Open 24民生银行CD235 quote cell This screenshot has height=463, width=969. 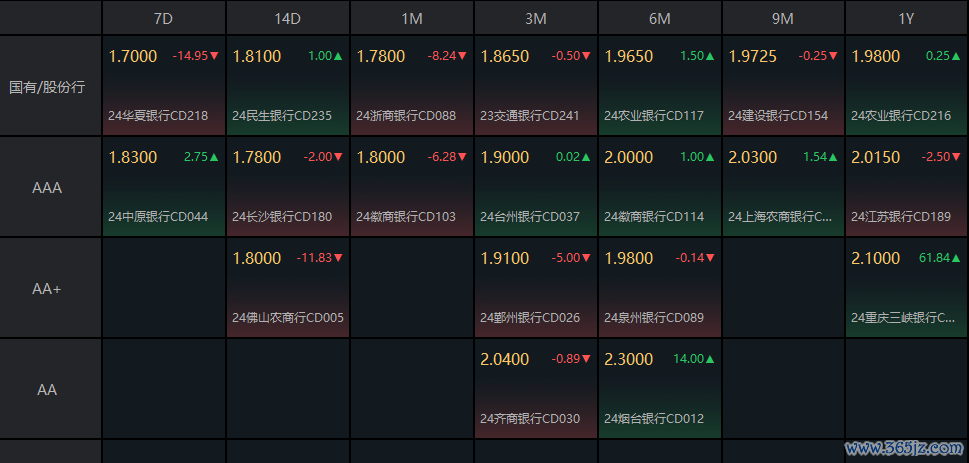coord(288,86)
